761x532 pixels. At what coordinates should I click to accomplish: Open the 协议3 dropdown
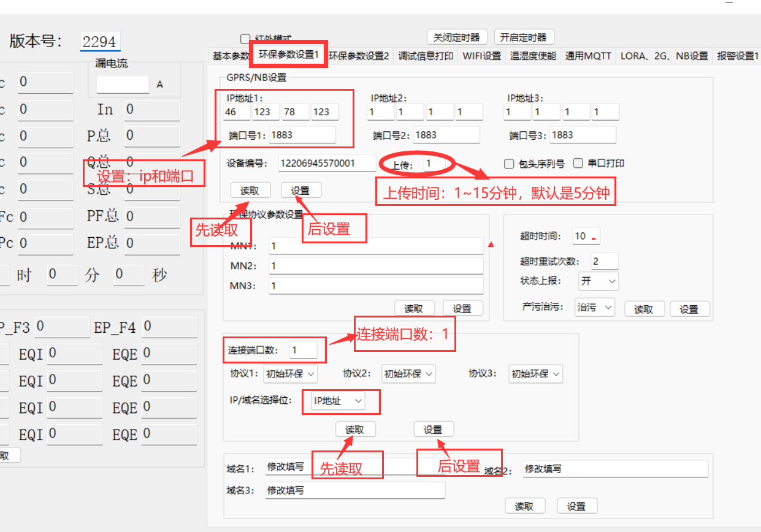point(535,373)
